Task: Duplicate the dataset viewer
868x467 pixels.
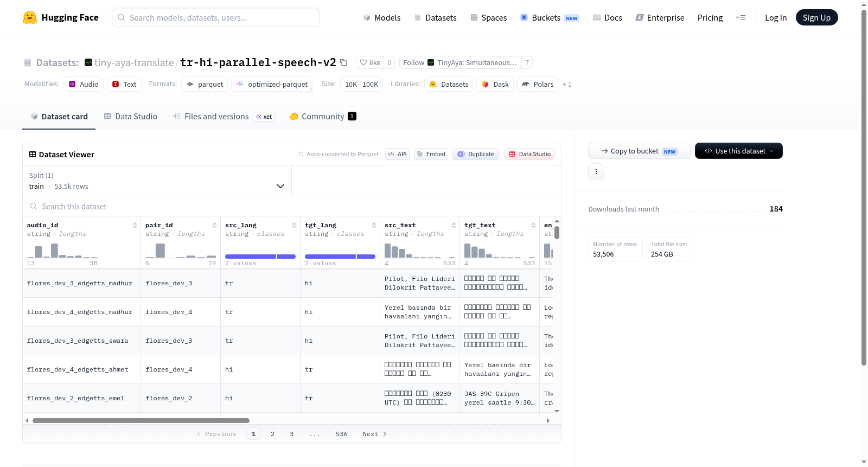Action: pyautogui.click(x=476, y=154)
